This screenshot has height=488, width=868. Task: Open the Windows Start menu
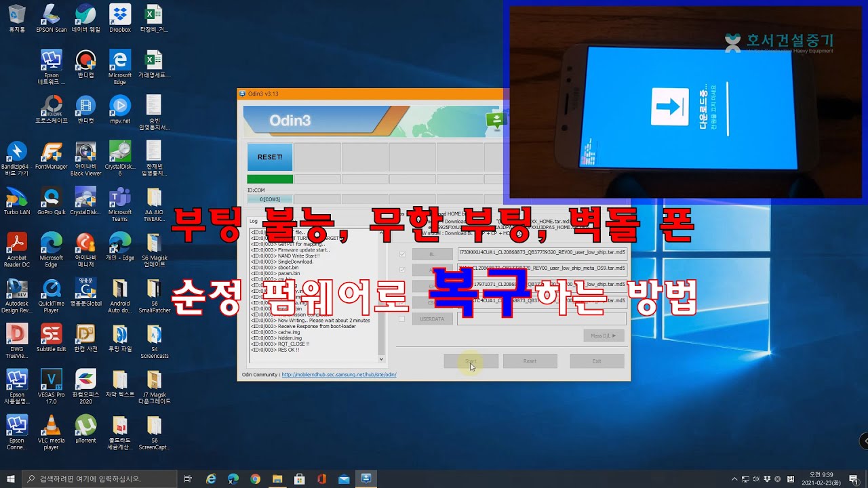[x=11, y=479]
